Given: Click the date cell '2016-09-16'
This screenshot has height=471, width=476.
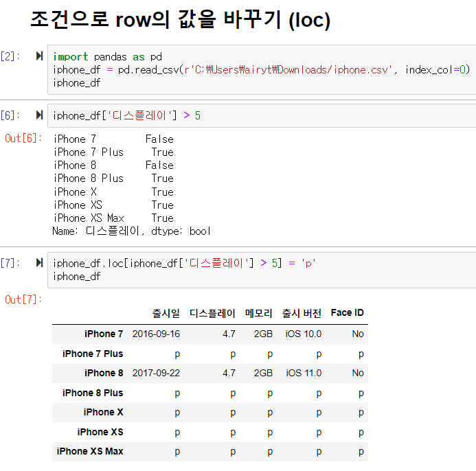Looking at the screenshot, I should pos(156,334).
